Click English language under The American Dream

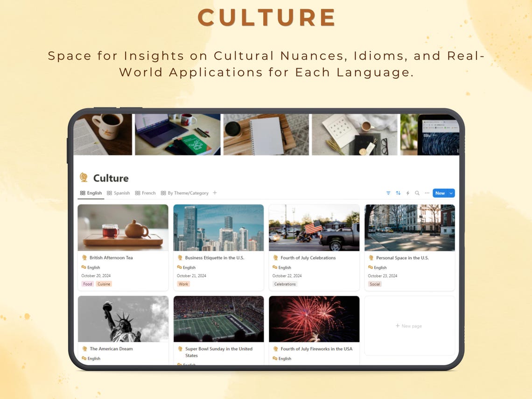[91, 358]
